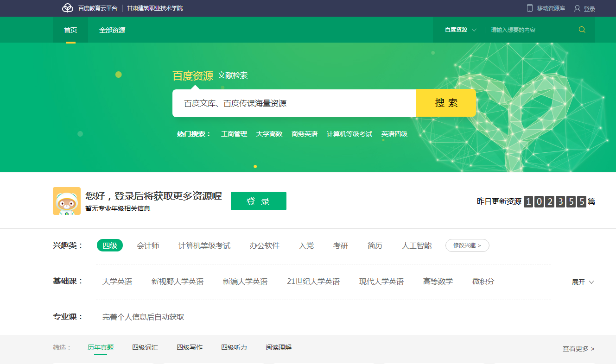Choose the 四级词汇 filter
The image size is (616, 364).
pos(145,347)
